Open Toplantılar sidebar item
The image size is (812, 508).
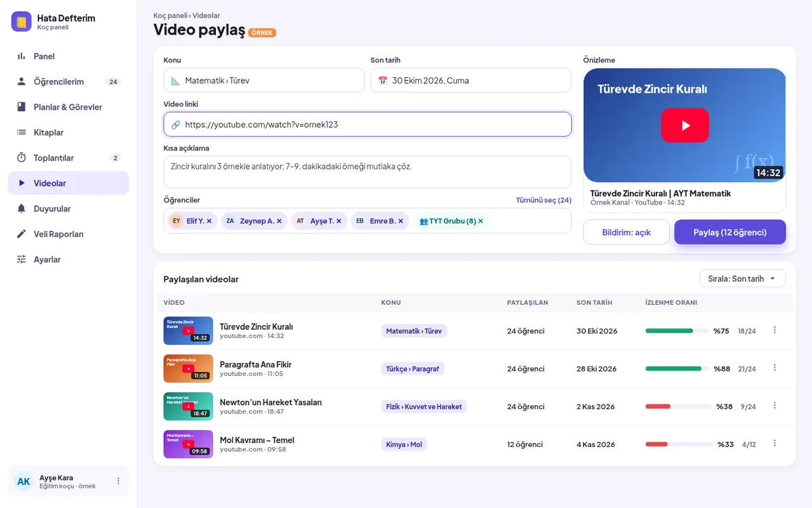[x=68, y=158]
